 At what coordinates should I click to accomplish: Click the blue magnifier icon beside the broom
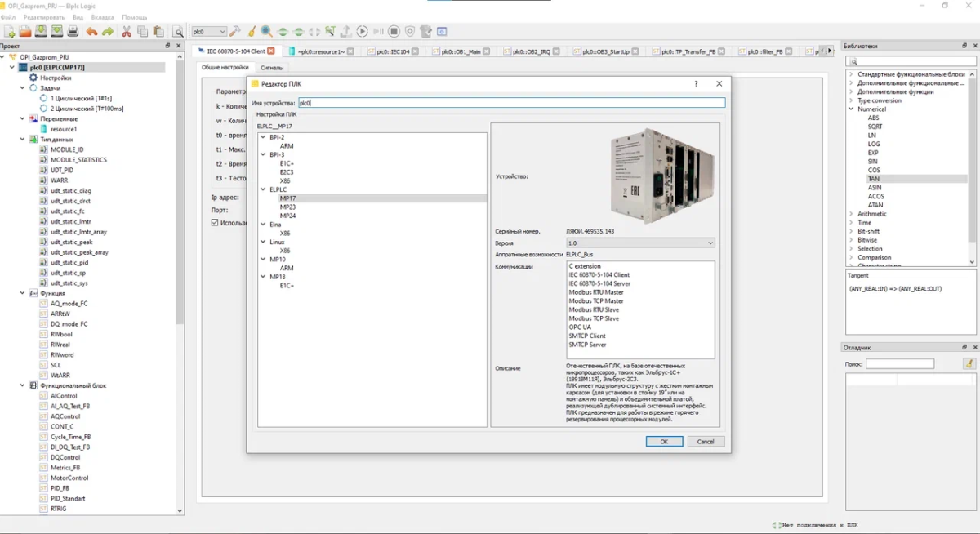pos(267,32)
